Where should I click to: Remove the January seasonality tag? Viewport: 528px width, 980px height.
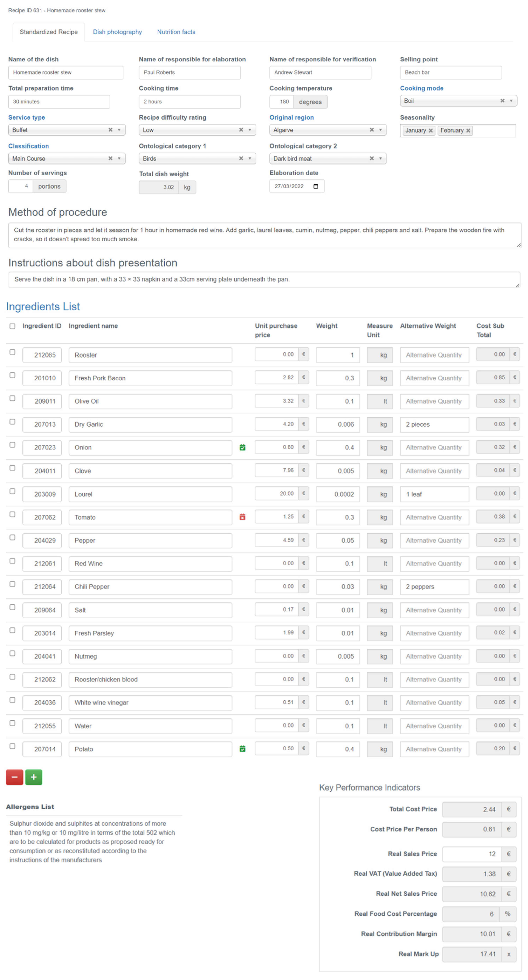coord(431,130)
